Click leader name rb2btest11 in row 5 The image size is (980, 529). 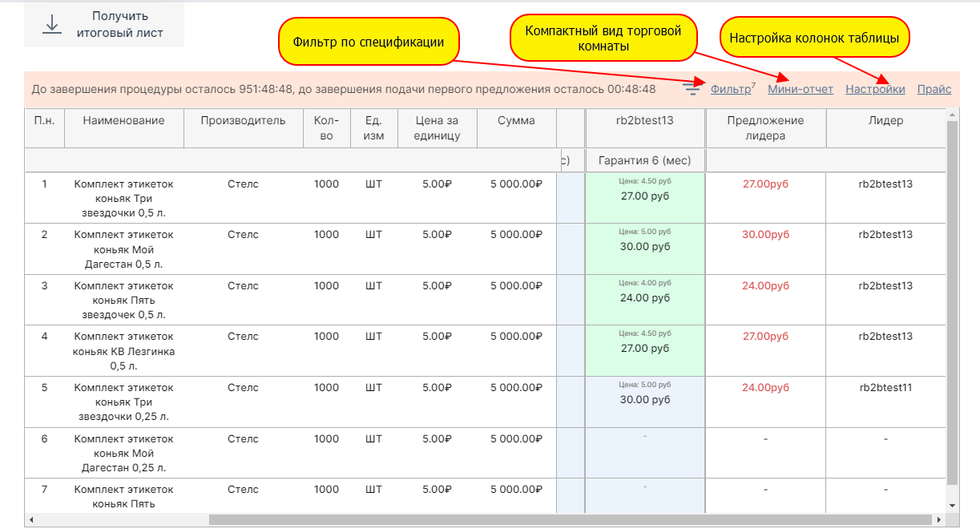[x=885, y=388]
